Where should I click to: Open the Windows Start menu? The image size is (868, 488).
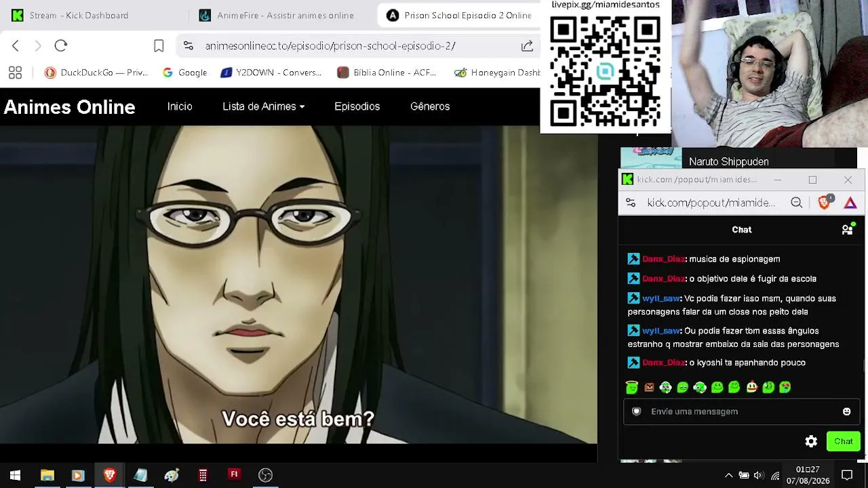click(15, 475)
